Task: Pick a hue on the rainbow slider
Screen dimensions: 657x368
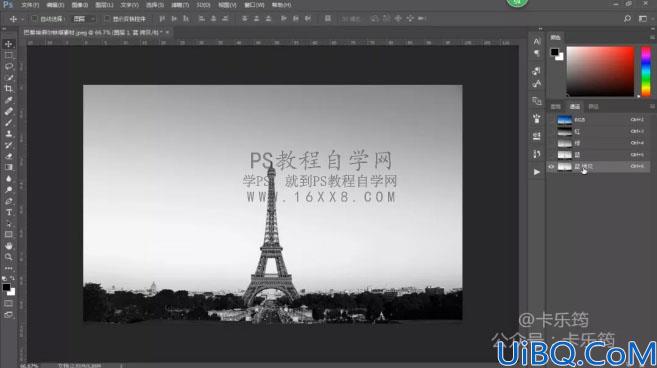Action: [646, 71]
